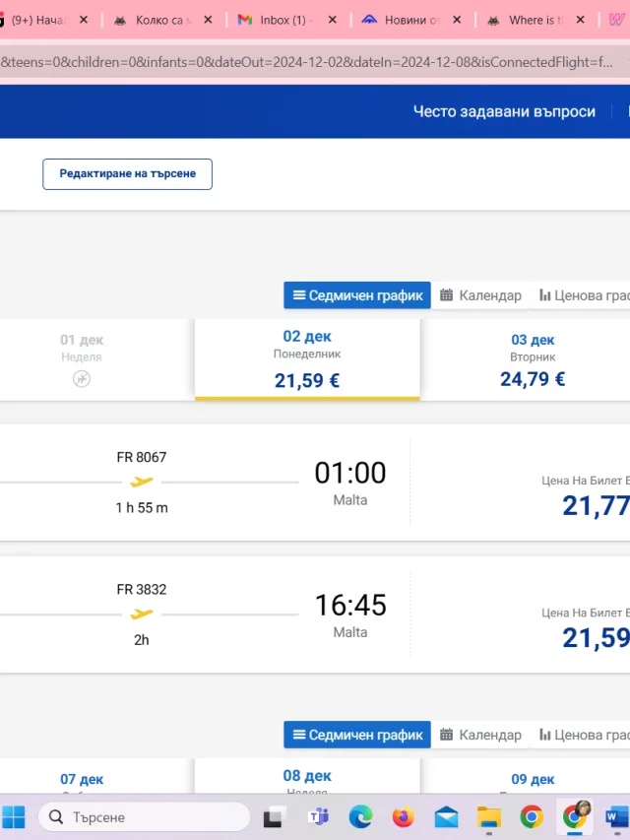Switch the lower view to Календар

tap(480, 735)
